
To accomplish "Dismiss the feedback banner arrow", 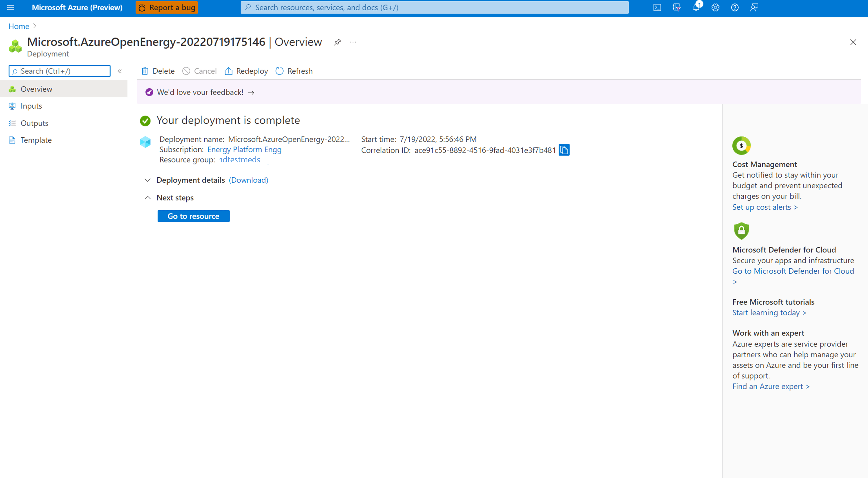I will [x=251, y=92].
